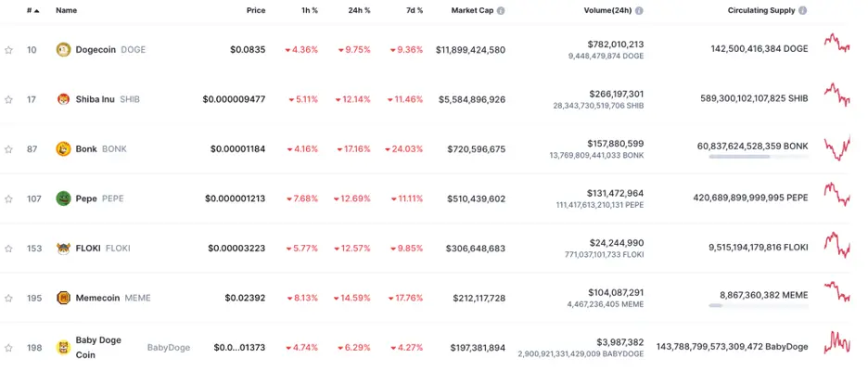Sort by rank number column header
This screenshot has height=371, width=868.
pos(33,11)
